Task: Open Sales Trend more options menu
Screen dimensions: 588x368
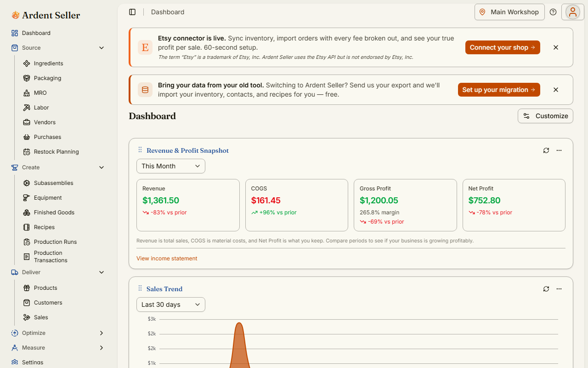Action: [x=559, y=289]
